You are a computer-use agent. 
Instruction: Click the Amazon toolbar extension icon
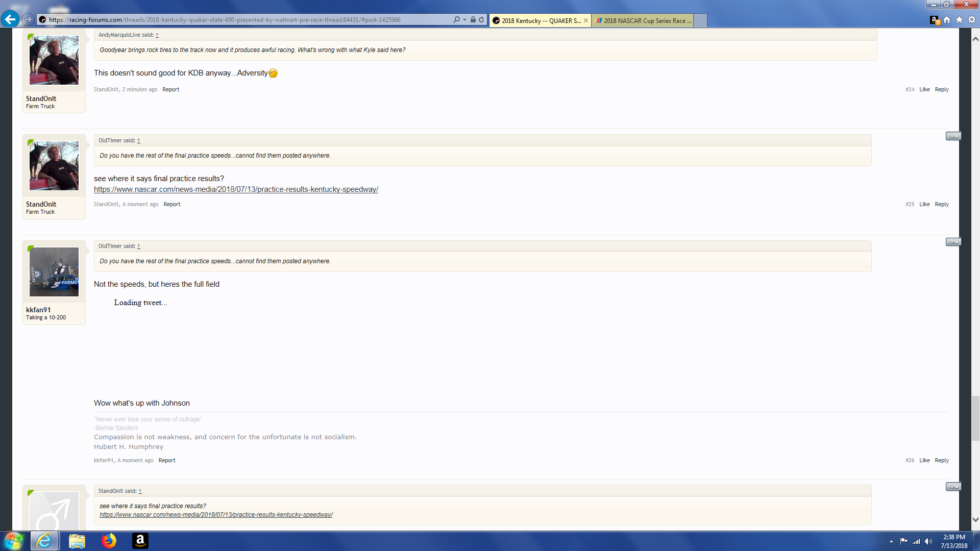click(x=934, y=20)
